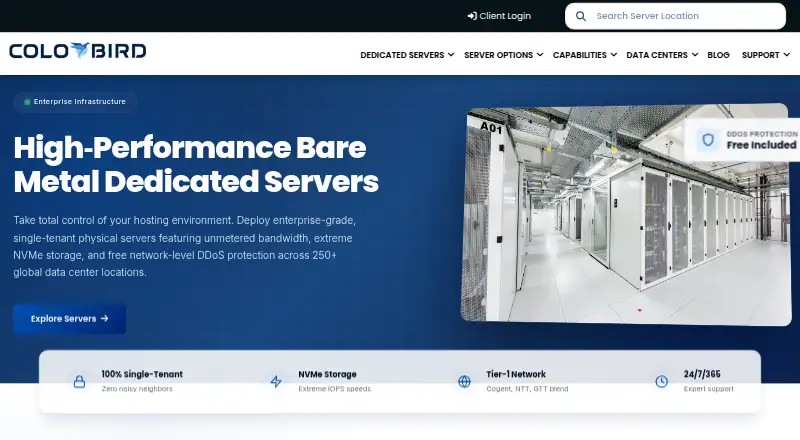Click the Extreme IOPS speeds text
The image size is (800, 440).
tap(334, 389)
